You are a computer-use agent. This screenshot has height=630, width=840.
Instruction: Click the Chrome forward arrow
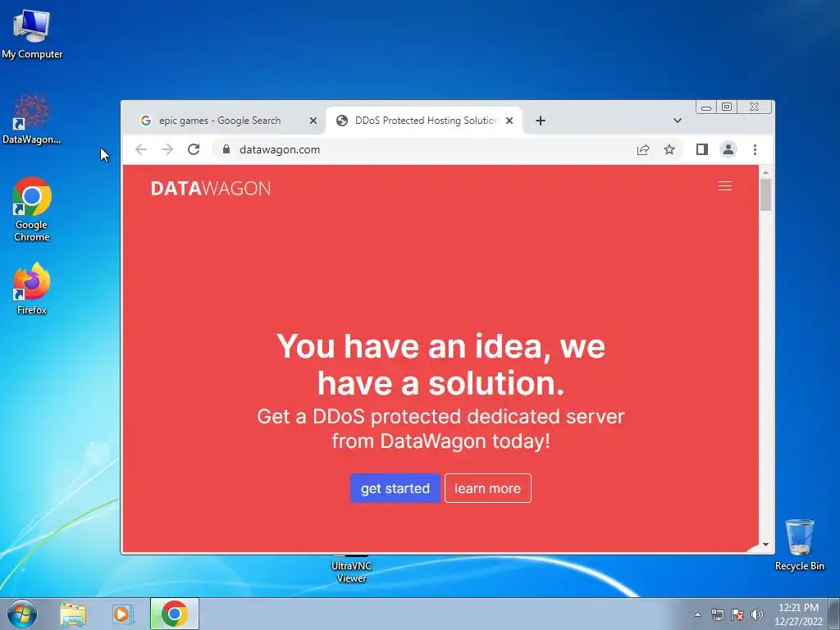point(167,149)
